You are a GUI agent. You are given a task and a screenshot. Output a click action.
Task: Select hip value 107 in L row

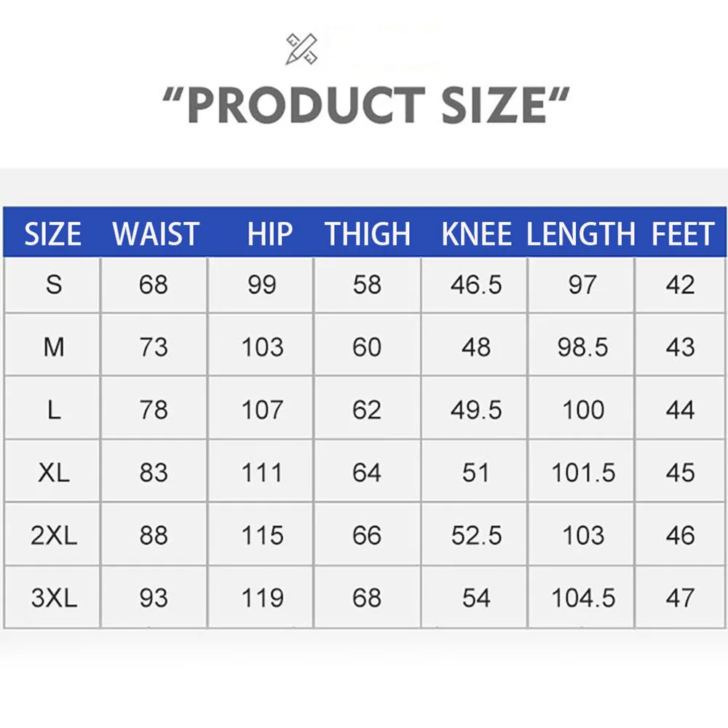pos(262,411)
